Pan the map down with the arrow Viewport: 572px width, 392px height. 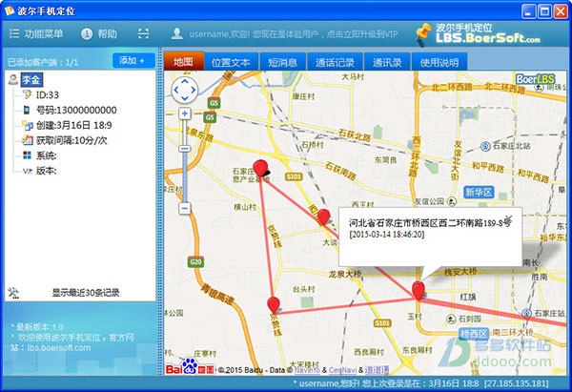coord(185,98)
